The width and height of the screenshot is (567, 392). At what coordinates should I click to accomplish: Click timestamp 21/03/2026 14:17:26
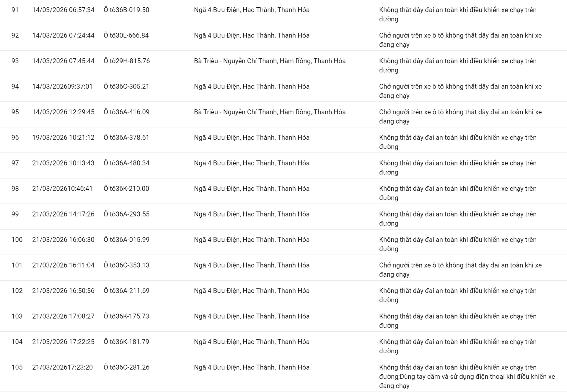(63, 214)
